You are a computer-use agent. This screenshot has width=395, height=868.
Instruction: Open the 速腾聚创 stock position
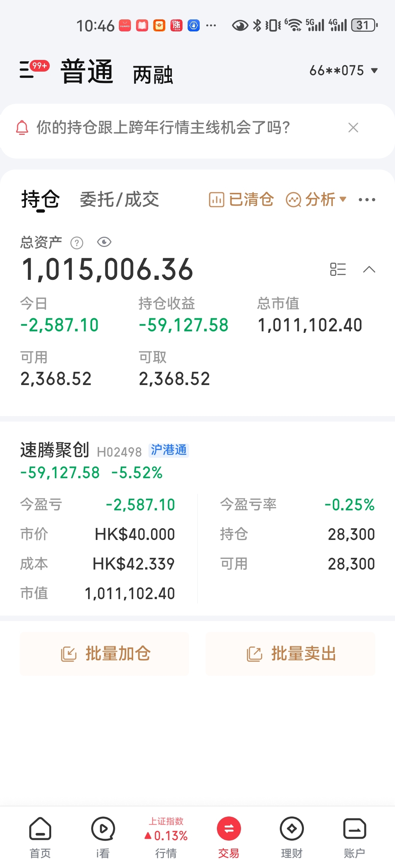point(55,450)
